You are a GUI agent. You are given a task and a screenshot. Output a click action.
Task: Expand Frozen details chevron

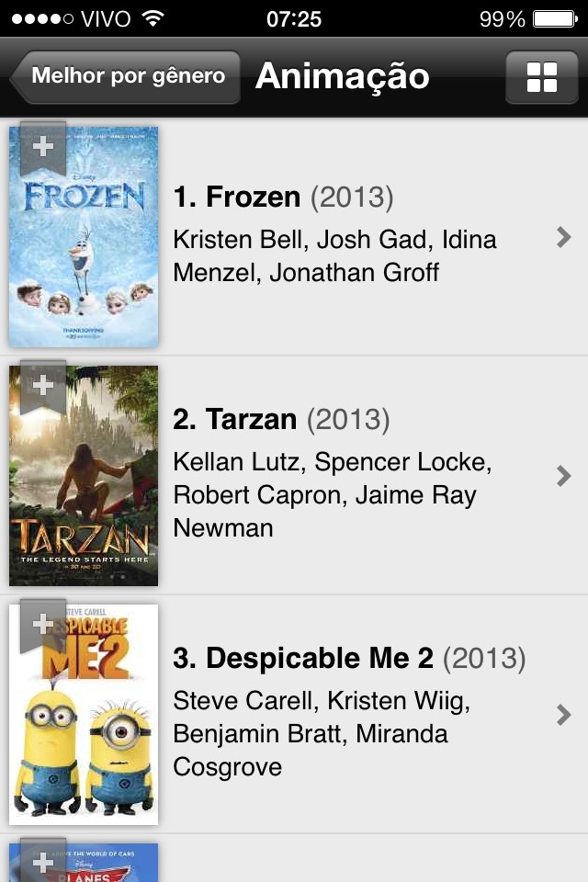[564, 237]
